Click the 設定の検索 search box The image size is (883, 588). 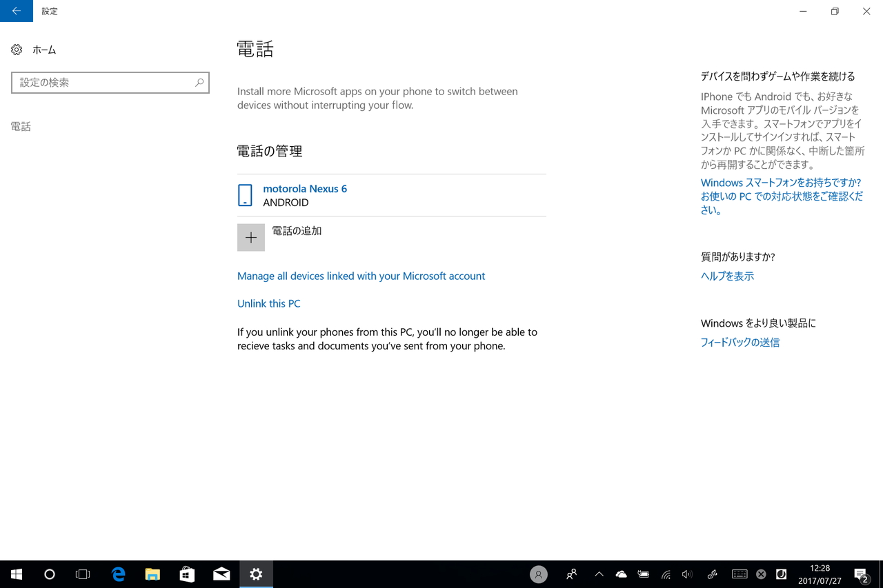point(110,82)
